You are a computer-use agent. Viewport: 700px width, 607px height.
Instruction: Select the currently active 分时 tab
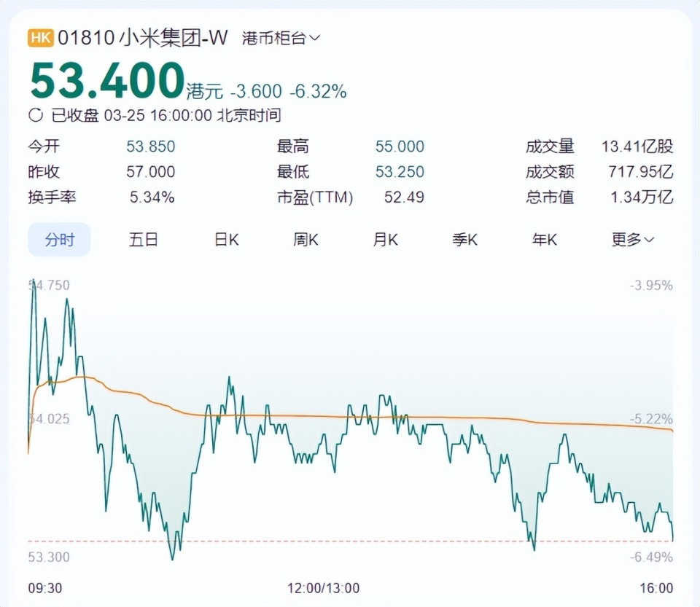(x=60, y=240)
